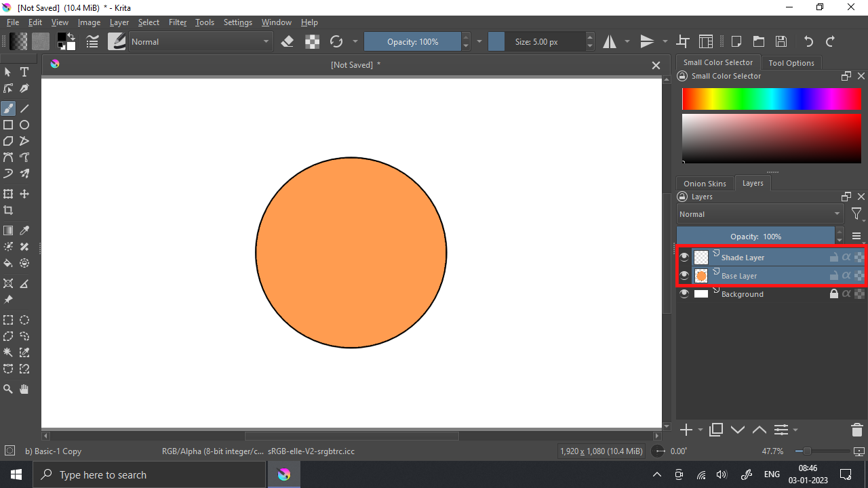Screen dimensions: 868x488
Task: Open the toolbar blending mode Normal dropdown
Action: coord(200,41)
